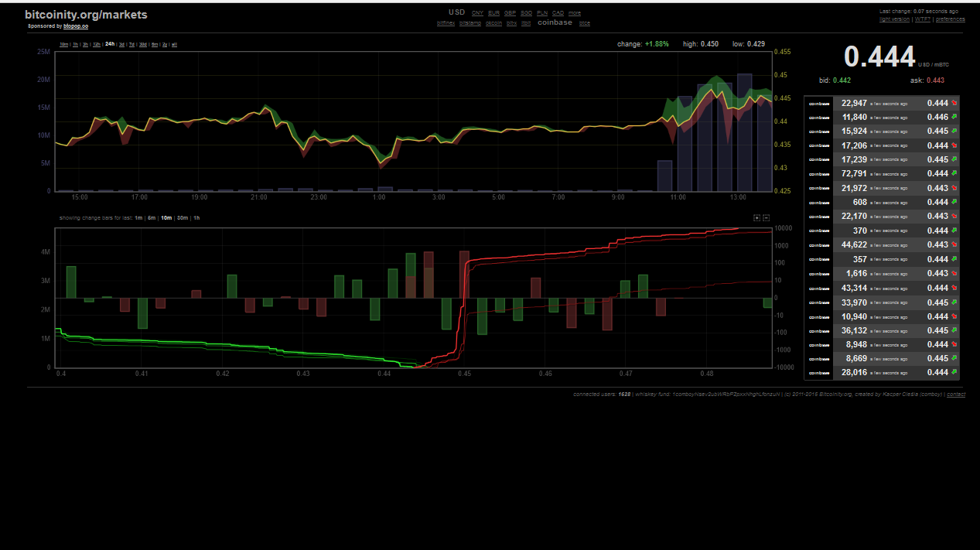Switch currency to SGD
Viewport: 980px width, 550px height.
(526, 13)
